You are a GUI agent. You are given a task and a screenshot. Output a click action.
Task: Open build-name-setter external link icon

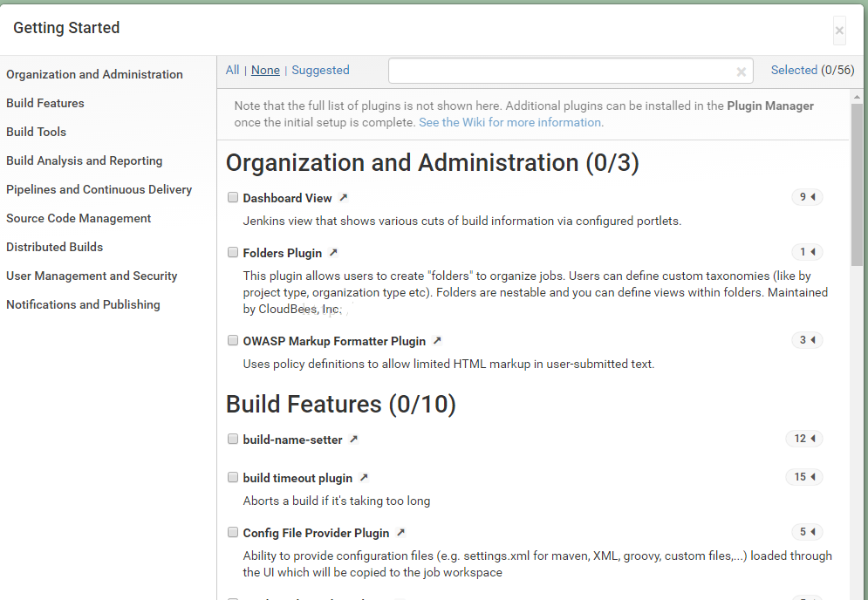pos(353,439)
